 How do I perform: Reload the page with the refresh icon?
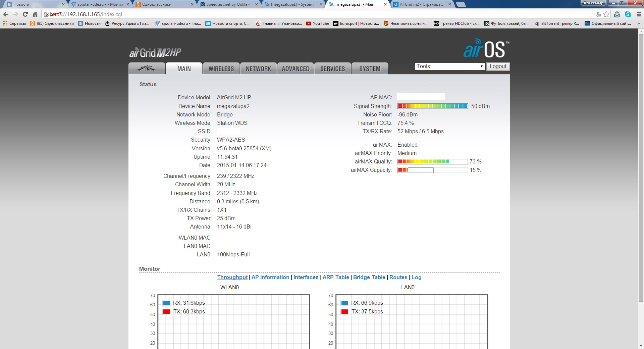(x=25, y=14)
